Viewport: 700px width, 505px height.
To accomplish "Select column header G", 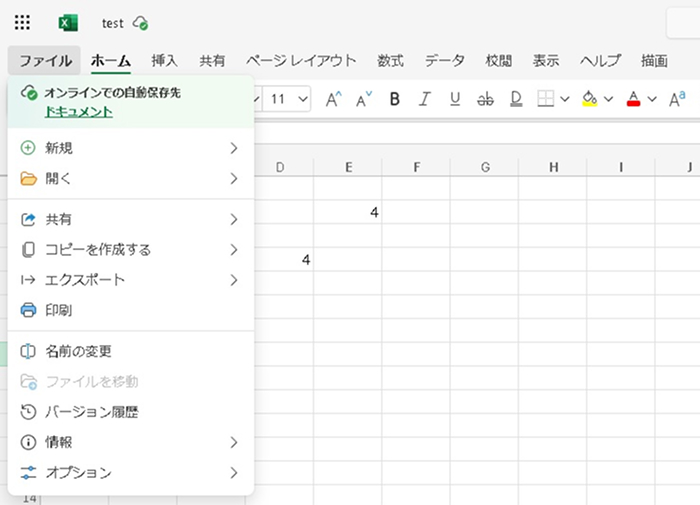I will click(485, 167).
